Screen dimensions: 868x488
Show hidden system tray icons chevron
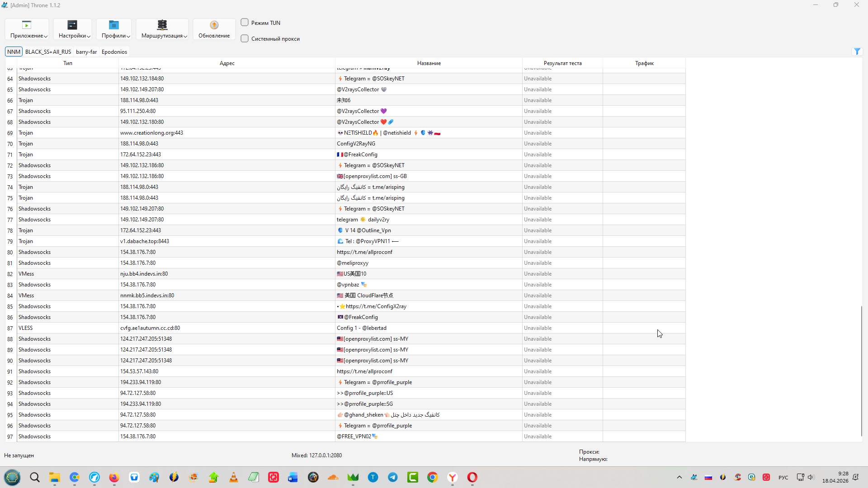tap(679, 477)
